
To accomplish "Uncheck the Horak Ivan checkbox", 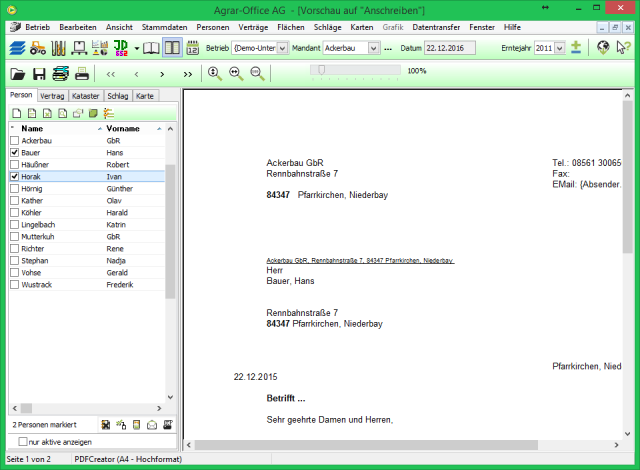I will [x=15, y=177].
